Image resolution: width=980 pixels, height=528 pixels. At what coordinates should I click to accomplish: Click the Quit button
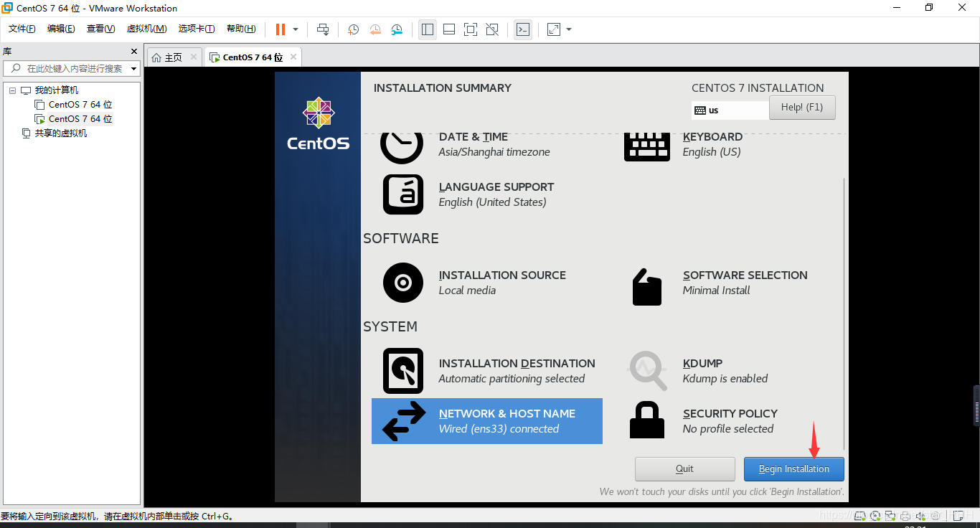685,469
